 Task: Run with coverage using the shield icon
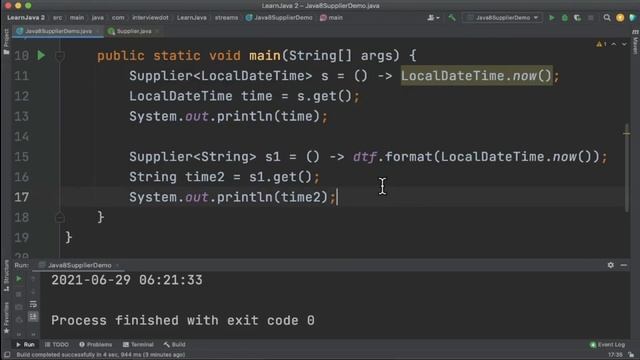coord(578,18)
